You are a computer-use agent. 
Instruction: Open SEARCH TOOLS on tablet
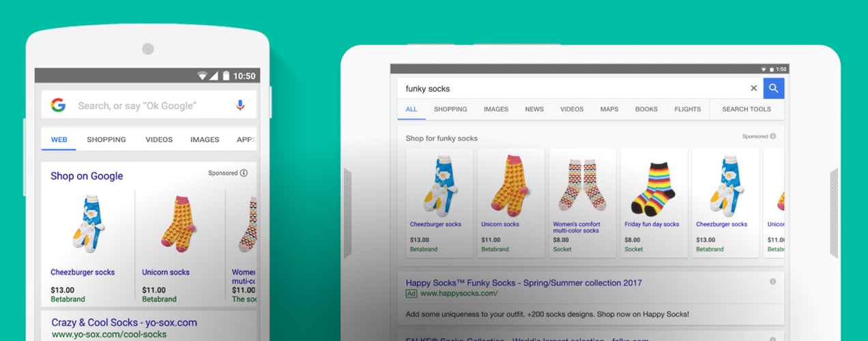[x=747, y=109]
